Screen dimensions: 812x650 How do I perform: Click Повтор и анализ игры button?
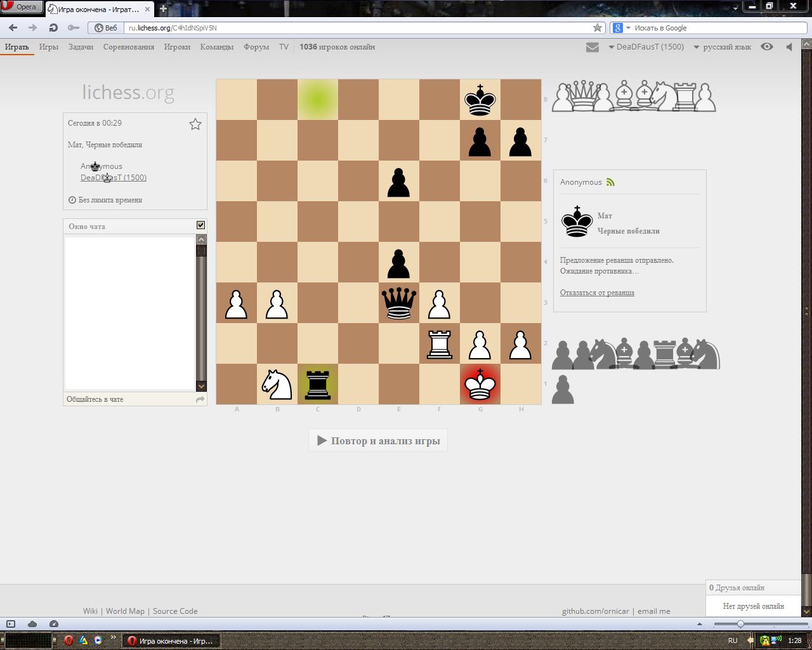(378, 441)
